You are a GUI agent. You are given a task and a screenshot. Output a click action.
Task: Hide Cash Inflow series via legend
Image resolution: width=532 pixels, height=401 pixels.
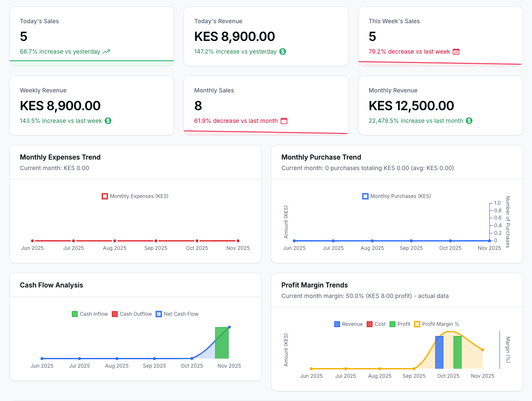90,314
